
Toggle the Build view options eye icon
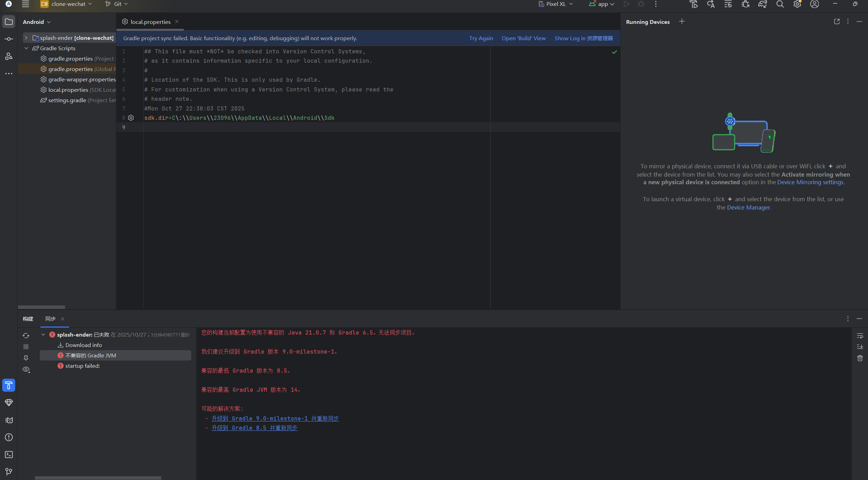(26, 370)
